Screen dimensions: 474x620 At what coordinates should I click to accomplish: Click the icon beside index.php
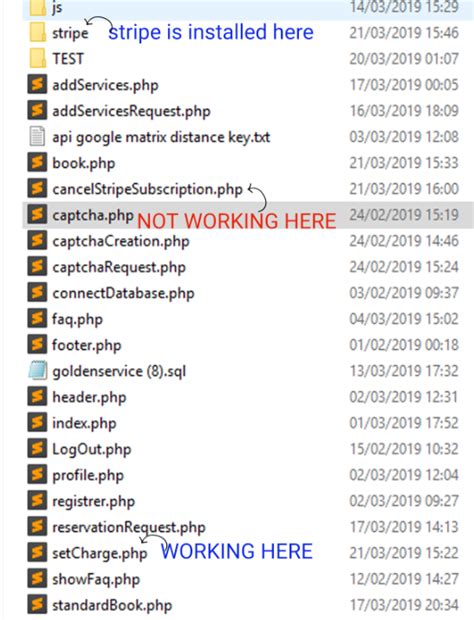click(37, 423)
